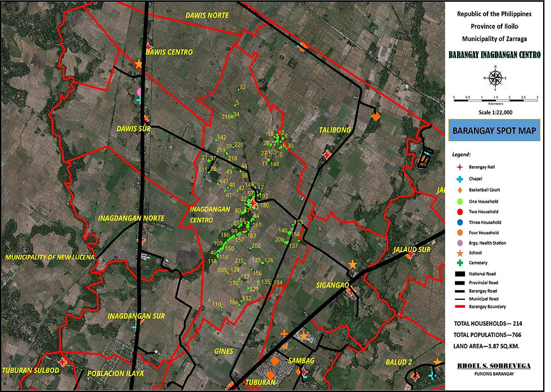Click the name RHOEL S. SOBREVEGA
Viewport: 551px width, 392px height.
(494, 366)
